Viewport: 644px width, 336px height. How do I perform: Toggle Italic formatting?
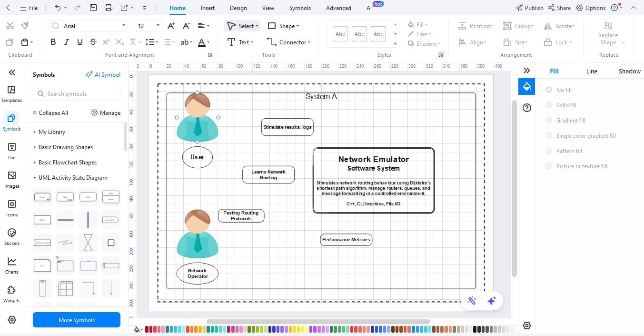click(66, 42)
